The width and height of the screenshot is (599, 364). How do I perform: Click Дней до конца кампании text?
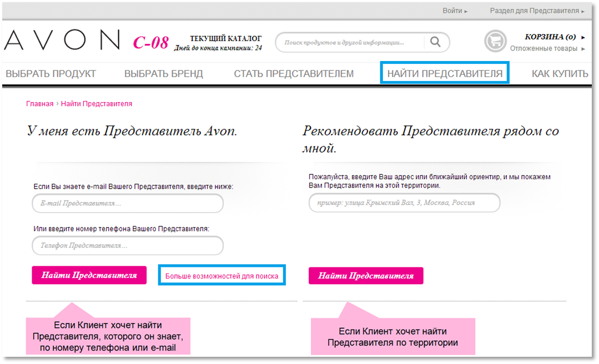218,48
